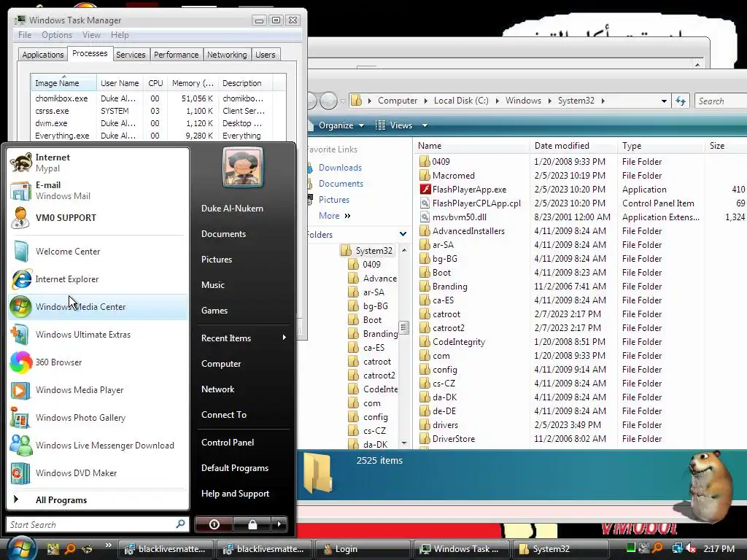Click the power button in Start menu
The image size is (747, 560).
coord(214,524)
